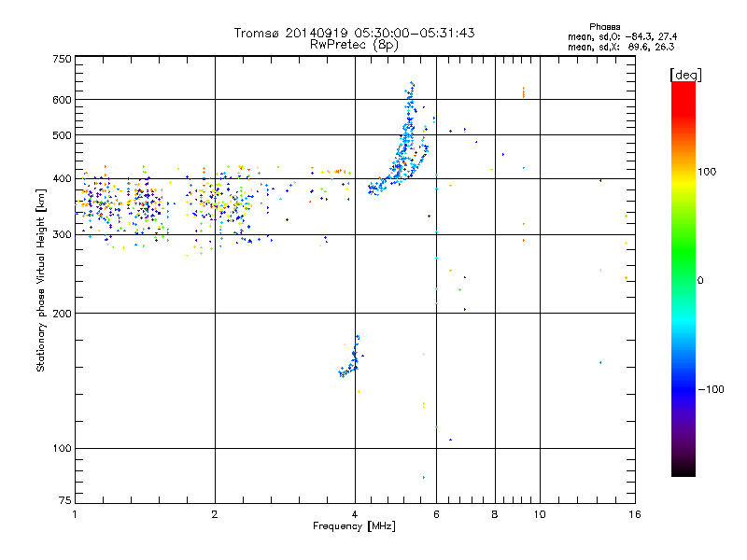Click the '200' height tick label
747x560 pixels.
(x=62, y=314)
